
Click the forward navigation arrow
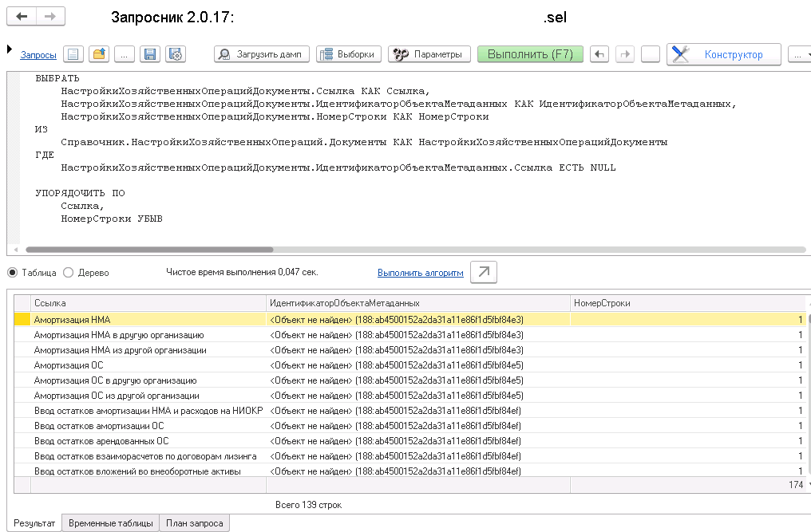(x=50, y=17)
